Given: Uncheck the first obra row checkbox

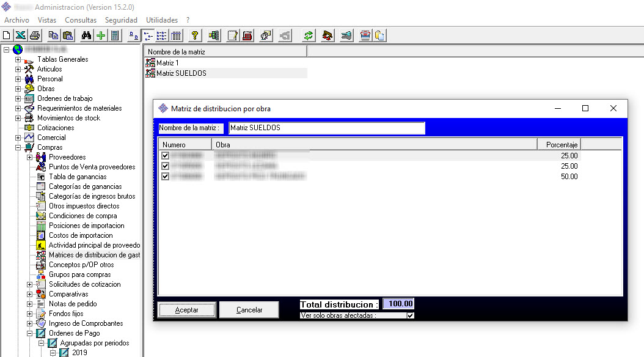Looking at the screenshot, I should pos(165,156).
